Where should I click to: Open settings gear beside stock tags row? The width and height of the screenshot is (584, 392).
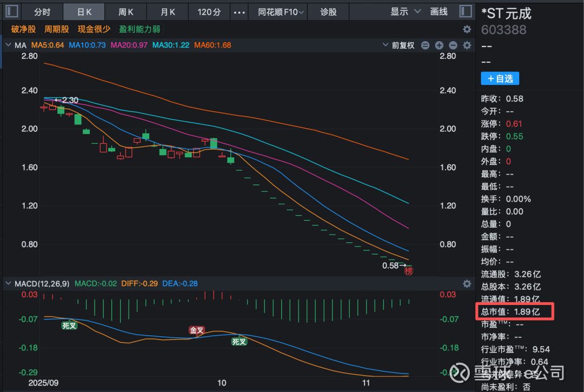(467, 29)
